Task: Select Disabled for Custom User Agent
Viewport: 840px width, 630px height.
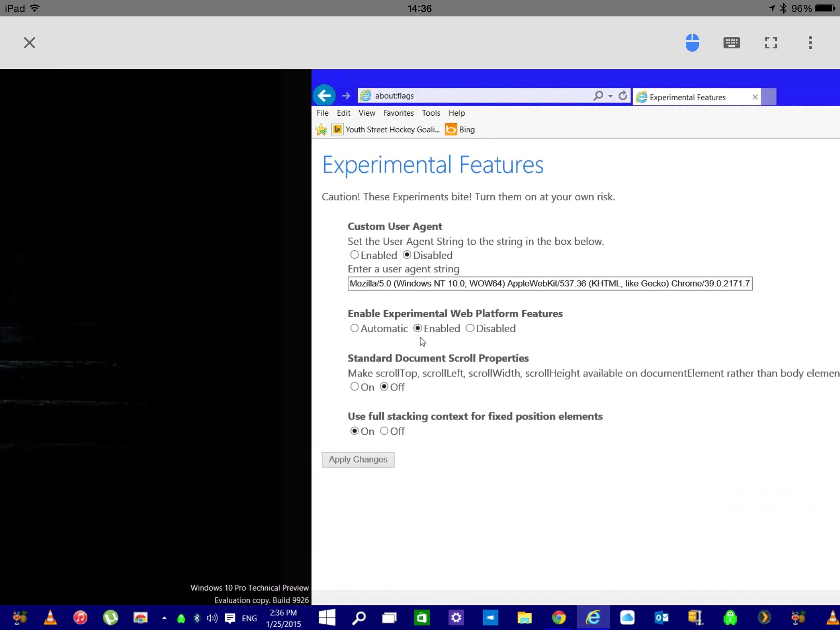Action: (x=406, y=255)
